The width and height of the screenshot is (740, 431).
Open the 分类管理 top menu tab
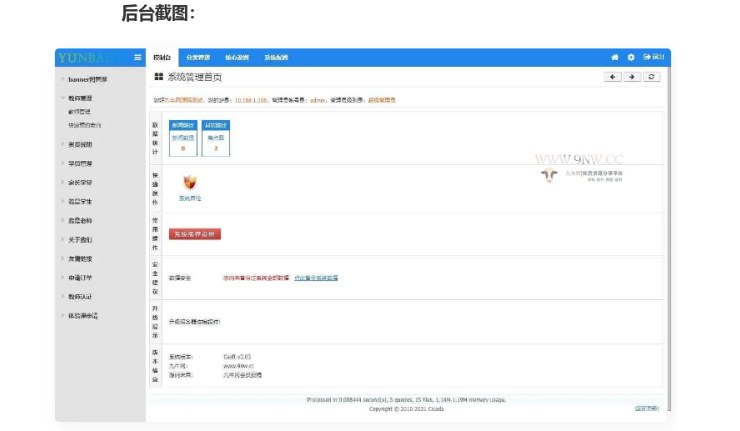[x=201, y=58]
